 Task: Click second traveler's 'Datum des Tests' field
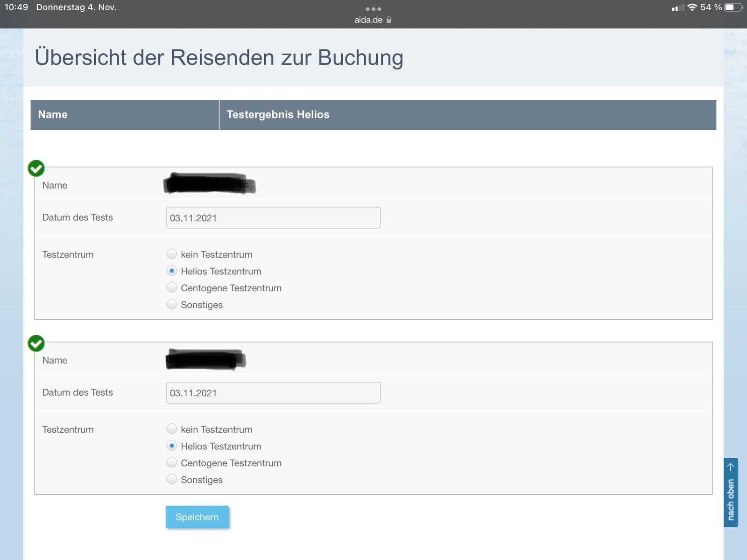(273, 393)
